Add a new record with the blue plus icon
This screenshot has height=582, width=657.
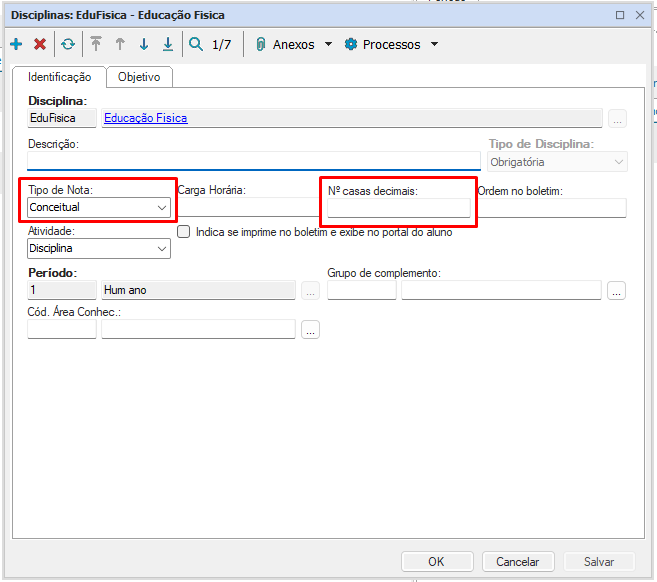pos(16,44)
